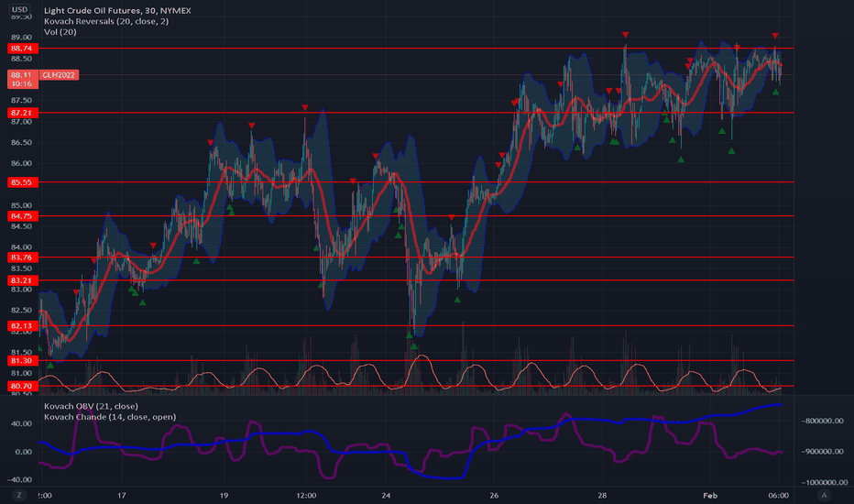The image size is (854, 504).
Task: Click the 88.11 current price label
Action: pos(22,79)
